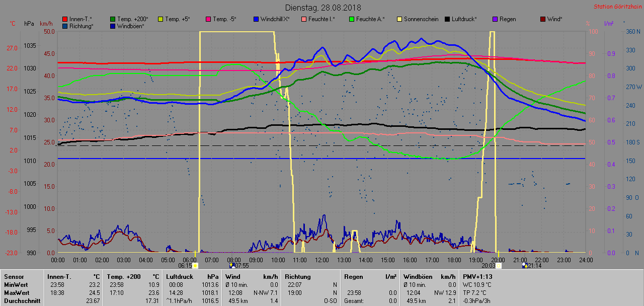The width and height of the screenshot is (644, 306).
Task: Click the sunrise time '06:15'
Action: (185, 265)
